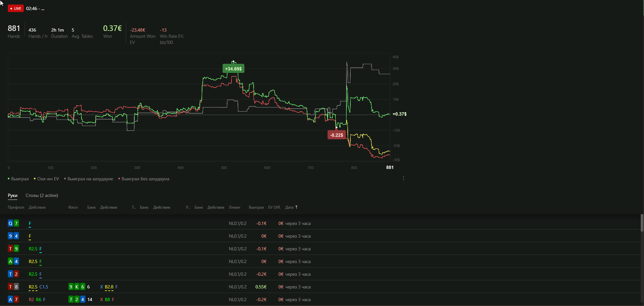
Task: Sort by the Выиграл column header
Action: coord(256,207)
